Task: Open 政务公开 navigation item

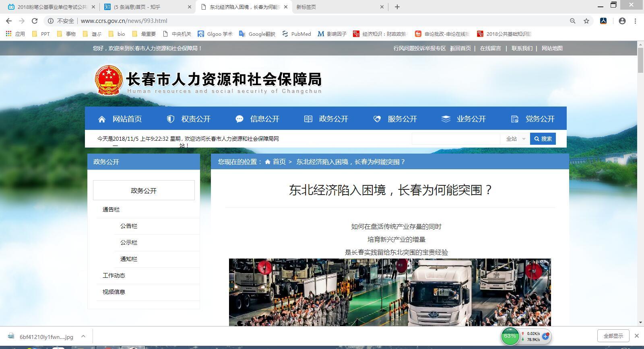Action: 326,119
